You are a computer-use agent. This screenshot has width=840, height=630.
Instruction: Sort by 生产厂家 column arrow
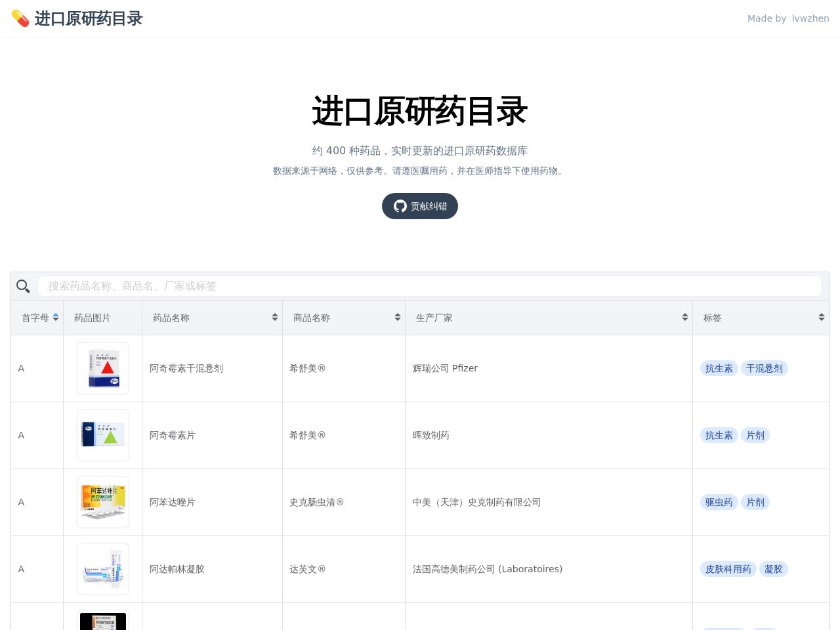tap(685, 318)
